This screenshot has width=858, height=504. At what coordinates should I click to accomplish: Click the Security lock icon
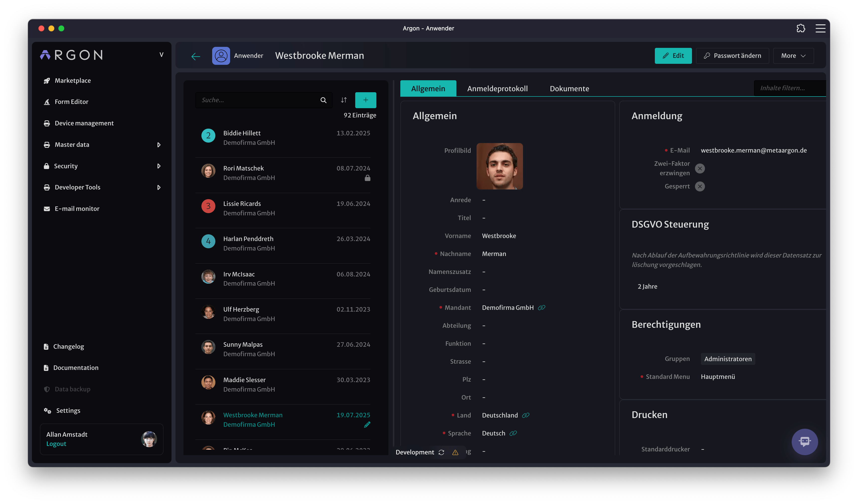[x=46, y=166]
